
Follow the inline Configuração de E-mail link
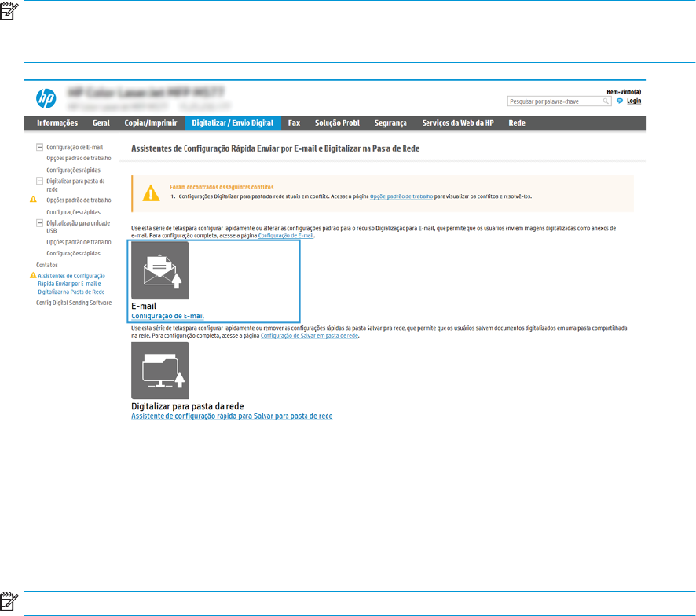[x=286, y=236]
